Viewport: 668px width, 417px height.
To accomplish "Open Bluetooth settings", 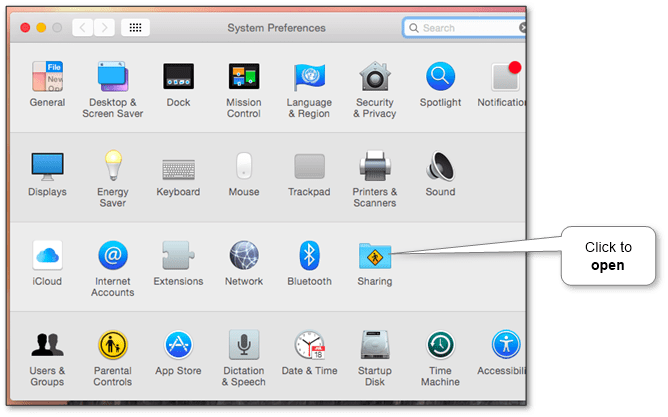I will pos(309,256).
